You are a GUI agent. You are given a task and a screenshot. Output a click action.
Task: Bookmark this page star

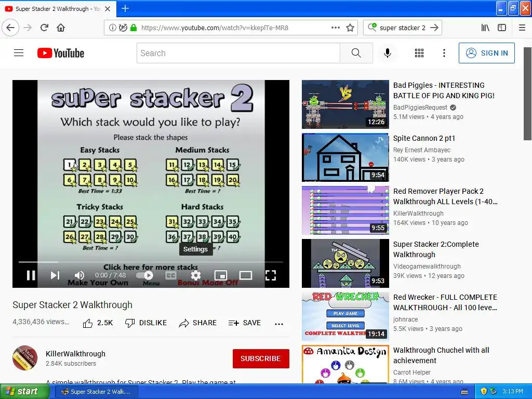click(350, 28)
